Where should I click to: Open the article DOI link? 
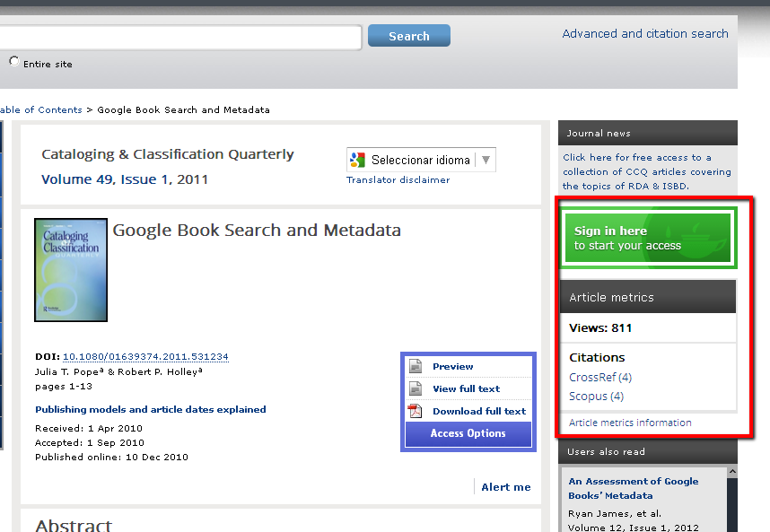145,356
